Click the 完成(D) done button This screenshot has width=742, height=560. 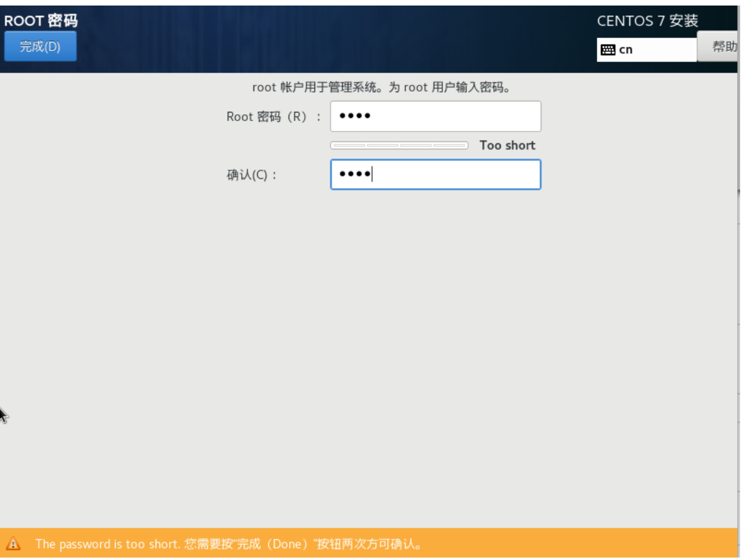coord(40,46)
